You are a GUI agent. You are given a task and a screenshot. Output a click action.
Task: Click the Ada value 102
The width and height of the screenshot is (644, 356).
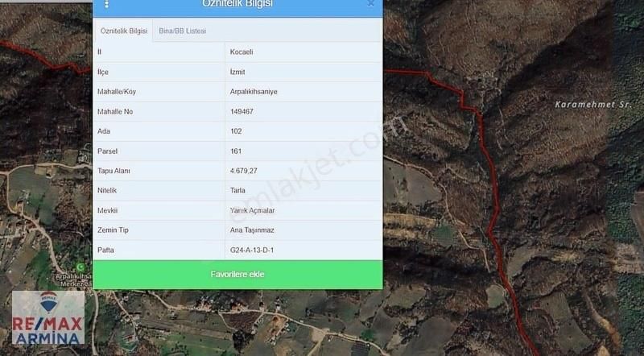coord(236,131)
